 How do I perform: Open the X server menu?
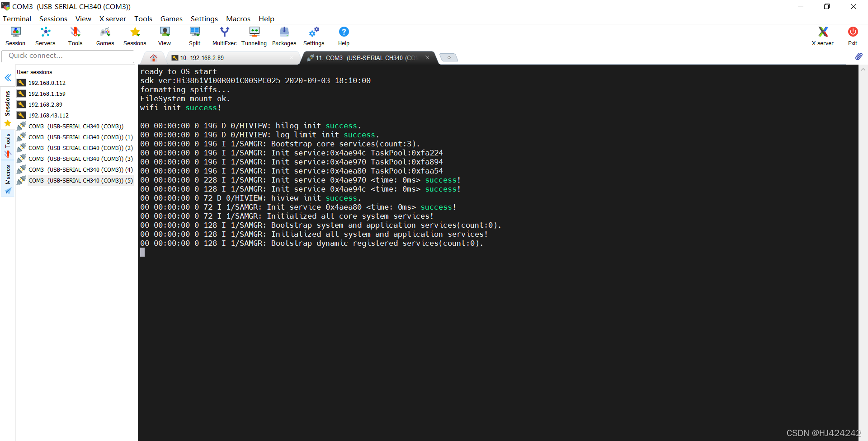(113, 19)
